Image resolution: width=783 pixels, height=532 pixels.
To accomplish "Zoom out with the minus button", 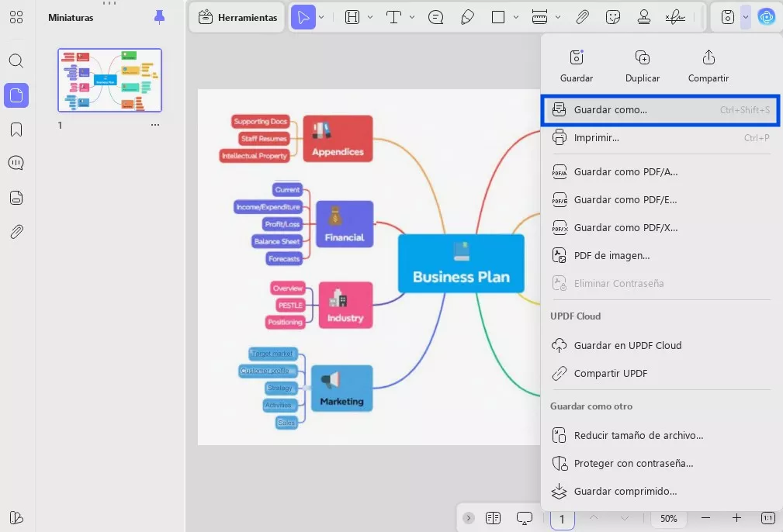I will point(705,518).
